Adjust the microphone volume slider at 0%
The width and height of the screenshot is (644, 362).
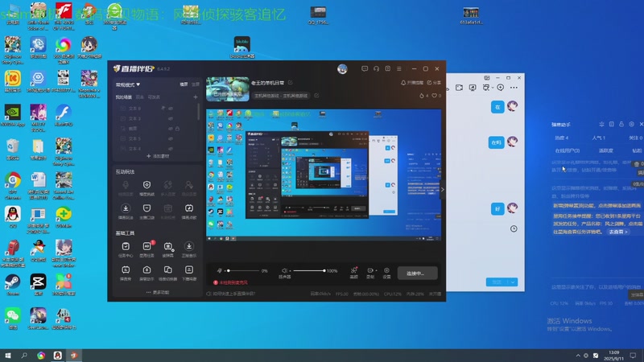pyautogui.click(x=243, y=271)
